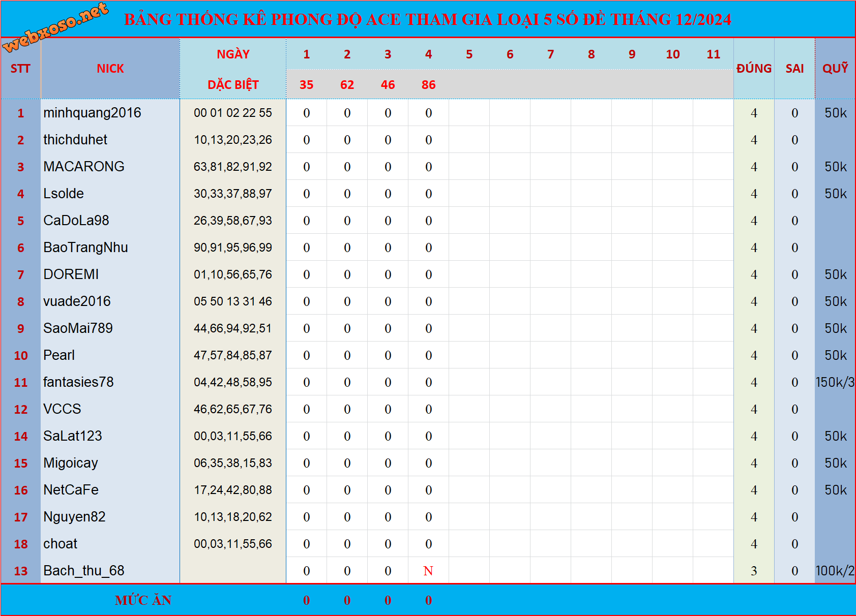Select the Bach_thu_68 nick

click(x=84, y=571)
